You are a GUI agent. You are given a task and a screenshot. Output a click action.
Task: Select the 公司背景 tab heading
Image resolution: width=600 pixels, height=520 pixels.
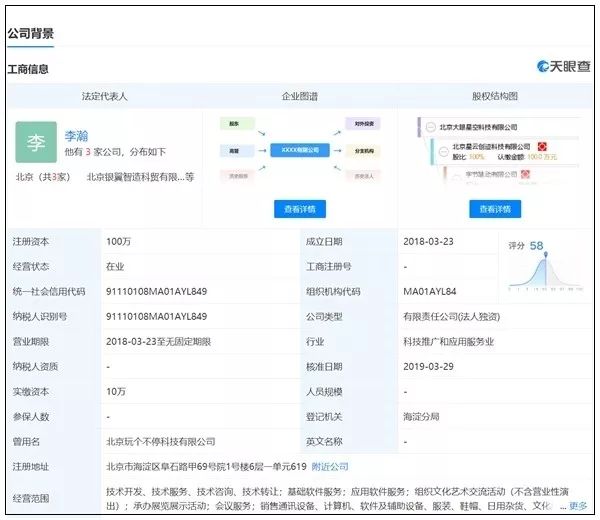(31, 33)
